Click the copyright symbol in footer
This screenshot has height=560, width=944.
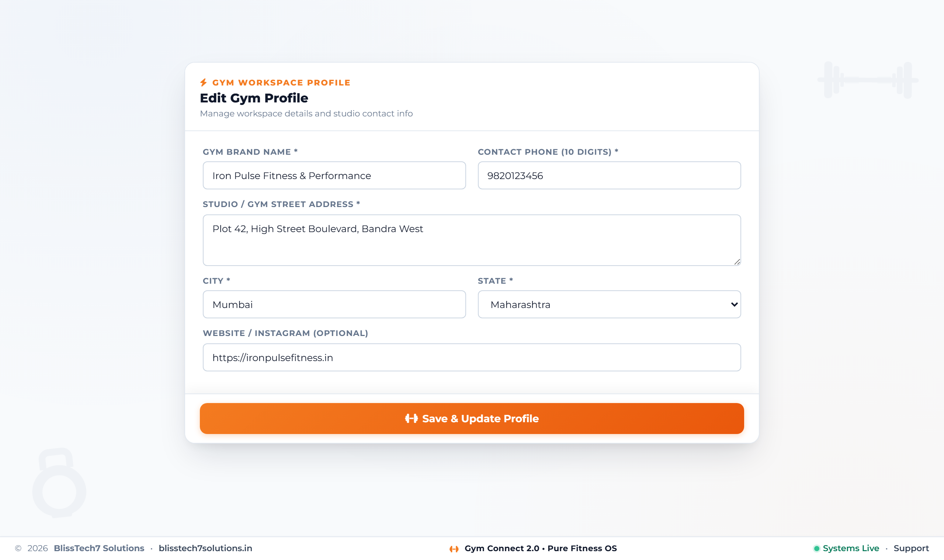[x=18, y=548]
